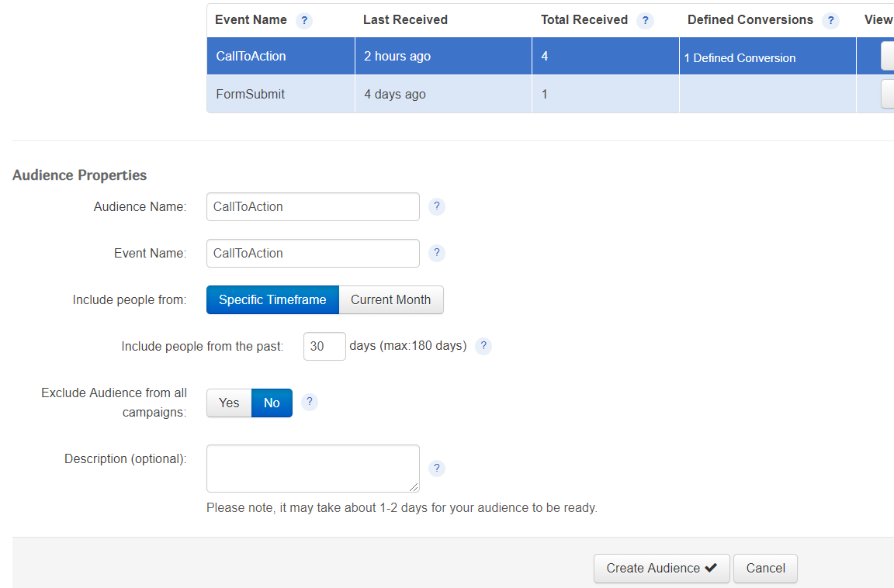Click the Total Received column header
The height and width of the screenshot is (588, 894).
point(584,20)
